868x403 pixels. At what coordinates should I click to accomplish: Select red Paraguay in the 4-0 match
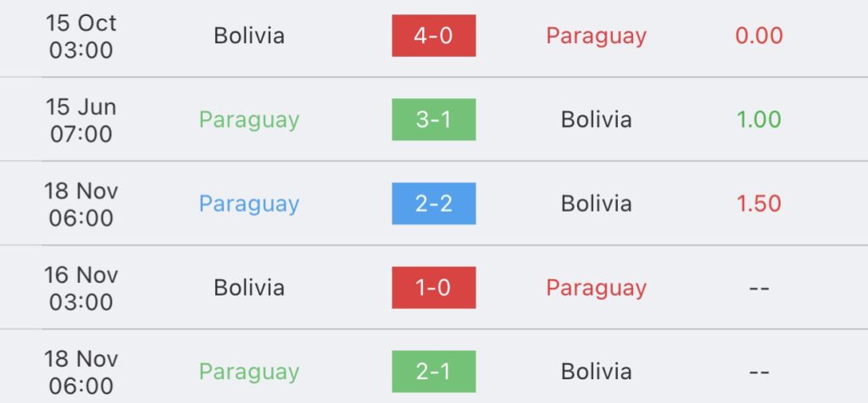596,37
